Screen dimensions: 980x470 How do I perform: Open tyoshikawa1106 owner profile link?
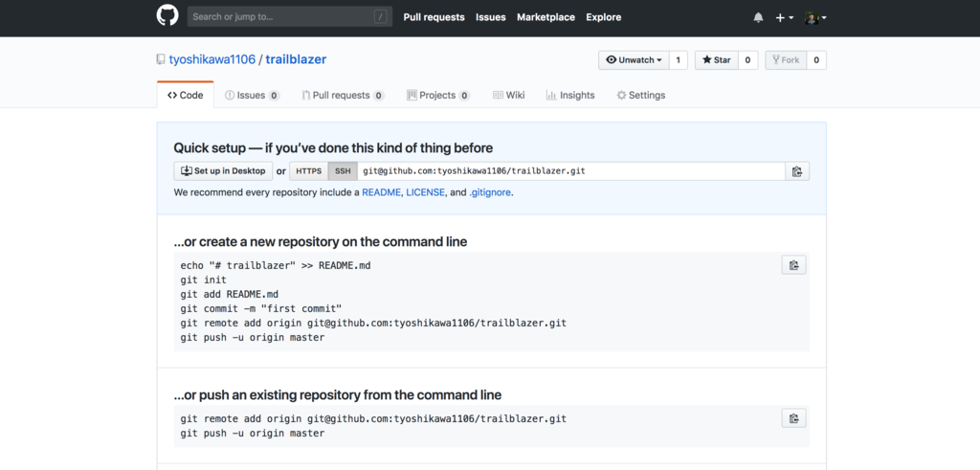click(212, 59)
